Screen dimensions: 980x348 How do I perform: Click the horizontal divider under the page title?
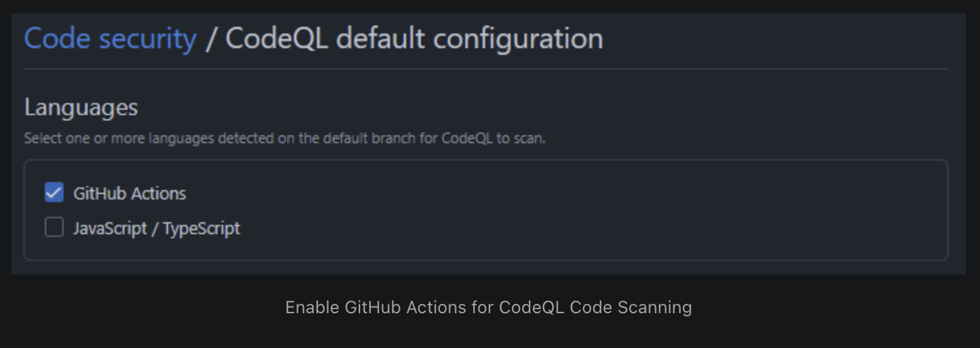(486, 69)
